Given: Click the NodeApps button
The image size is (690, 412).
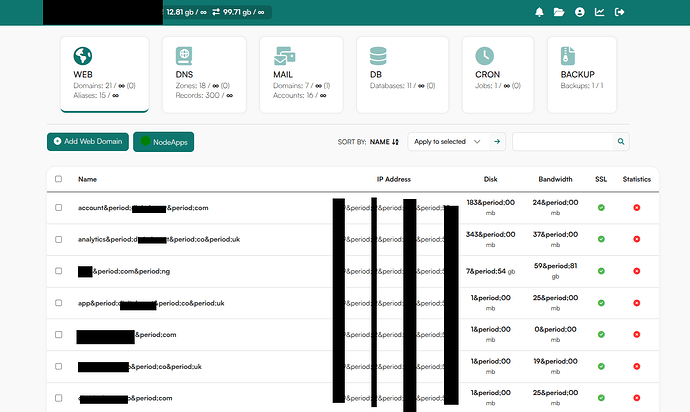Looking at the screenshot, I should 164,142.
